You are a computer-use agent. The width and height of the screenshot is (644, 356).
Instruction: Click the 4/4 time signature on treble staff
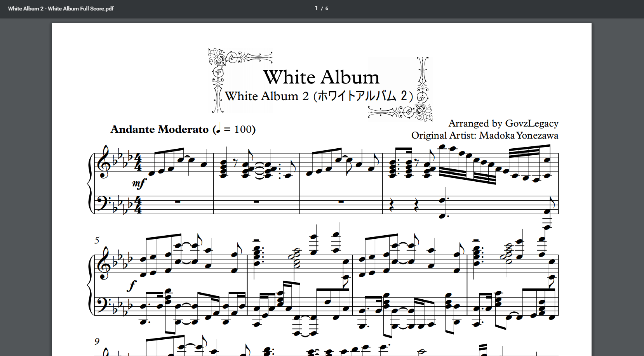138,163
